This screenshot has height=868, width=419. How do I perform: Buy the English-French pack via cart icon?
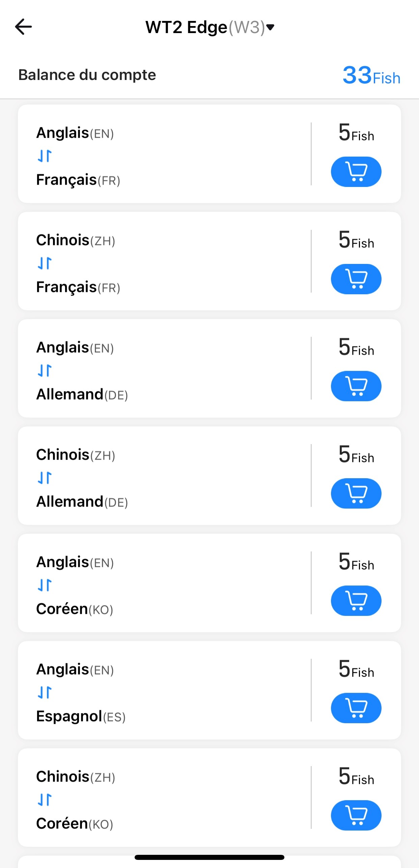tap(356, 172)
